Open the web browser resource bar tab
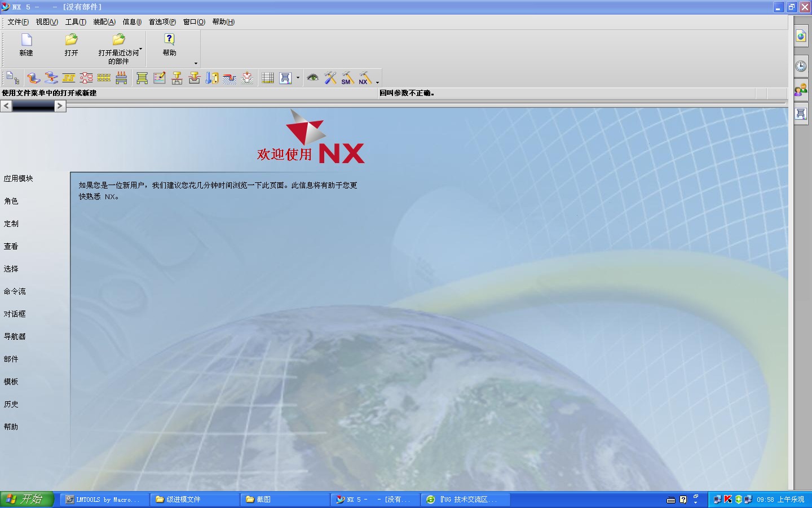Screen dimensions: 812x508 click(x=801, y=37)
